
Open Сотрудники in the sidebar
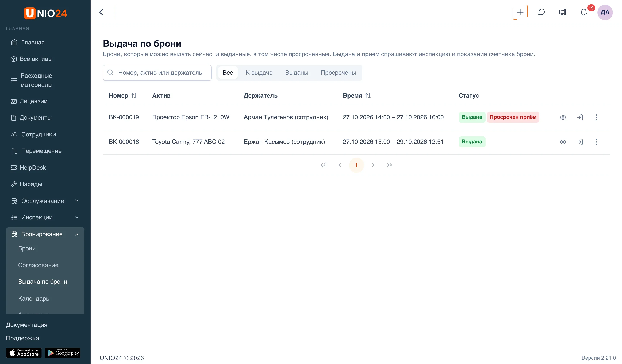pyautogui.click(x=45, y=134)
